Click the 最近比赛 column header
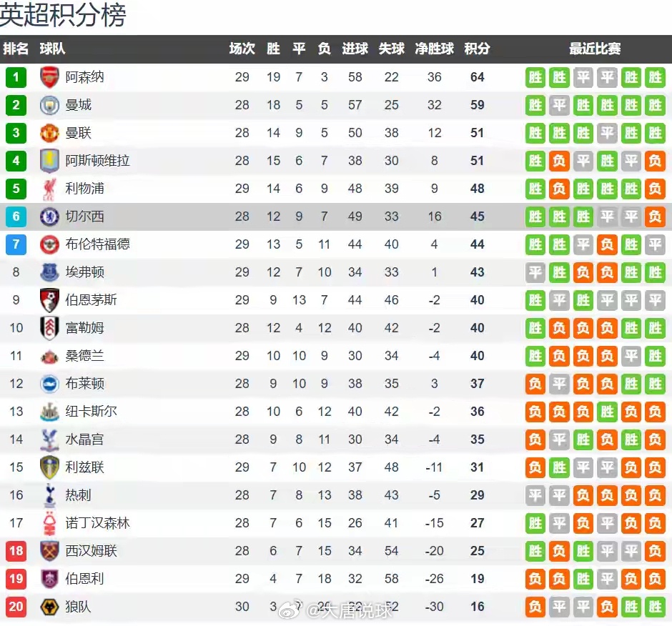 coord(595,49)
